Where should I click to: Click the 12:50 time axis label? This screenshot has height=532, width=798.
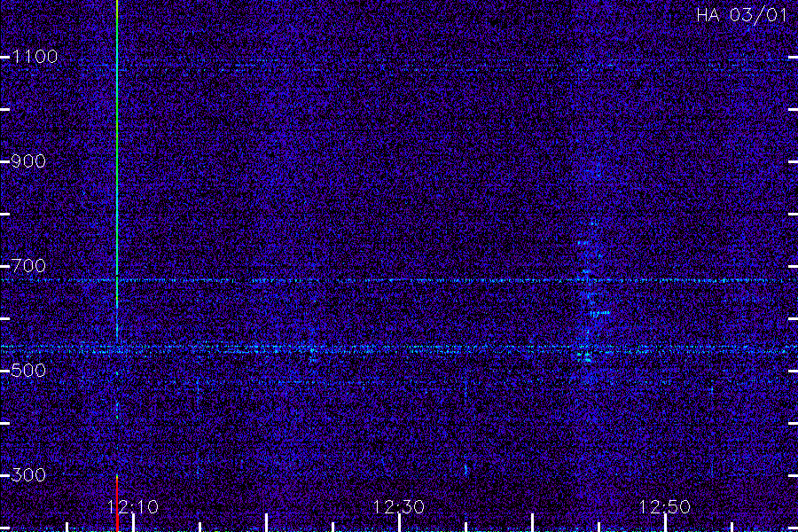665,507
